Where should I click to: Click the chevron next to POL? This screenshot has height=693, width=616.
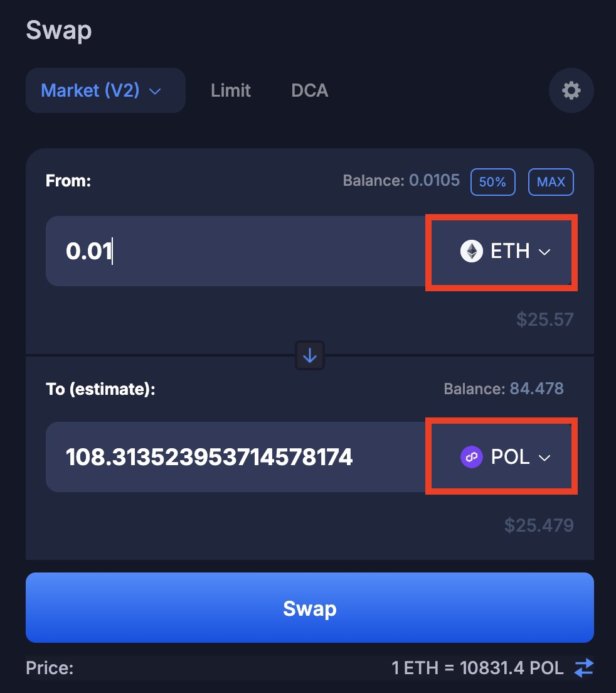point(544,458)
